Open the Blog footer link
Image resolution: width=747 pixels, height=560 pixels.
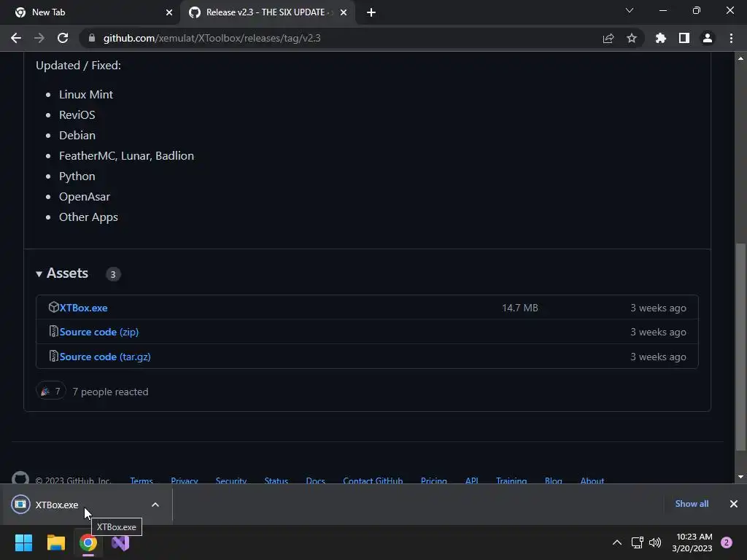554,481
